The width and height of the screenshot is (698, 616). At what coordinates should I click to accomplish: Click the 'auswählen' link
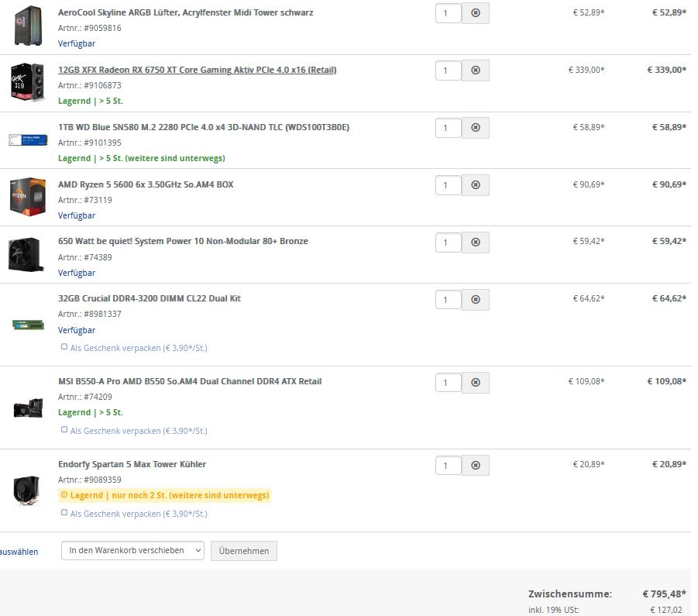coord(19,552)
